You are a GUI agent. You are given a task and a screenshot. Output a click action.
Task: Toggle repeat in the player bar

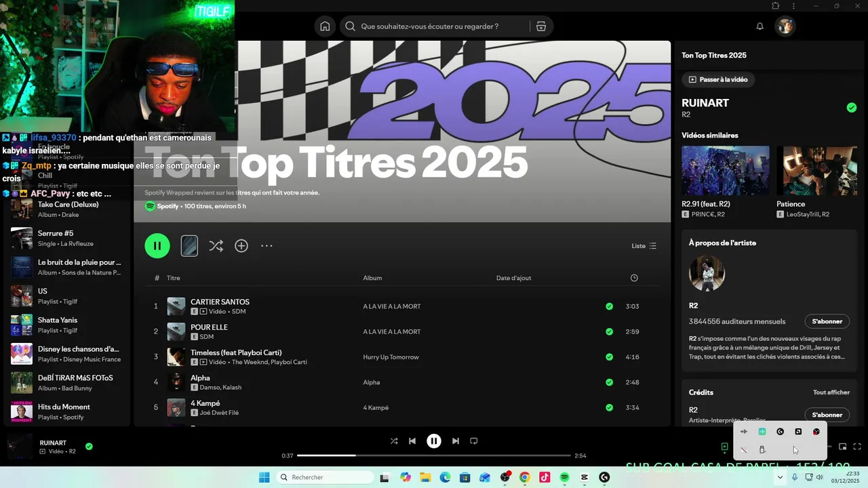pos(474,441)
